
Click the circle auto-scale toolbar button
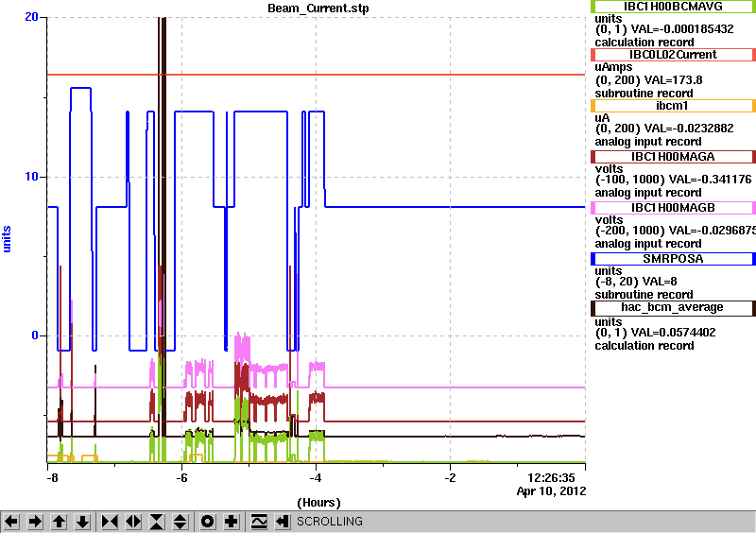point(207,522)
